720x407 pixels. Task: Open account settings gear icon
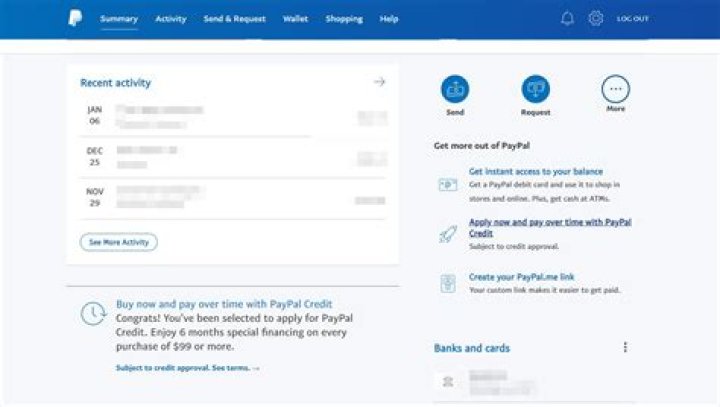[595, 19]
